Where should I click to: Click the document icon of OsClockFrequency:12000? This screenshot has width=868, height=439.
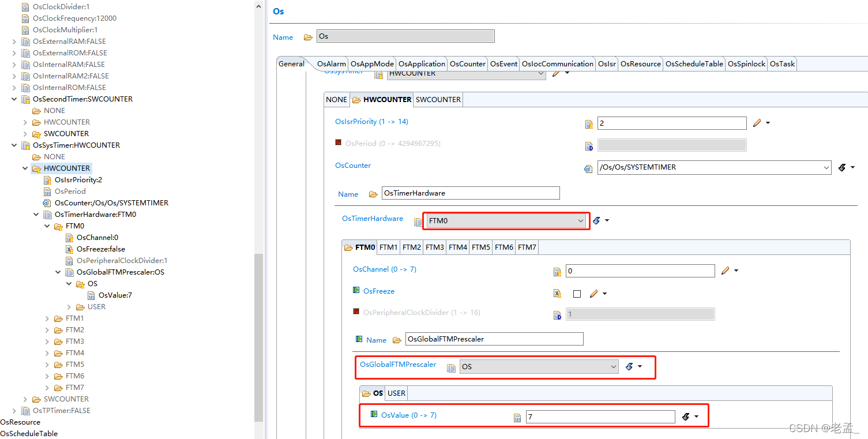point(25,18)
